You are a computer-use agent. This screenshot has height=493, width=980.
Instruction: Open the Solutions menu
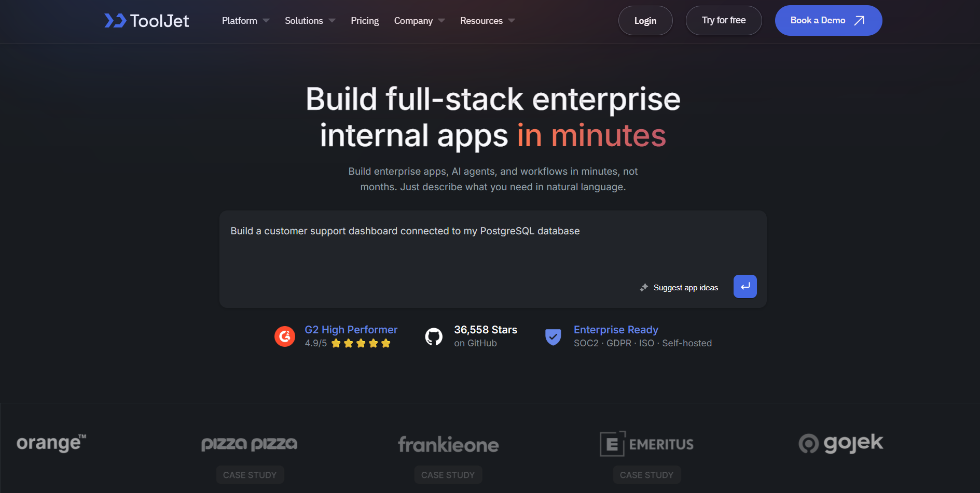point(304,21)
